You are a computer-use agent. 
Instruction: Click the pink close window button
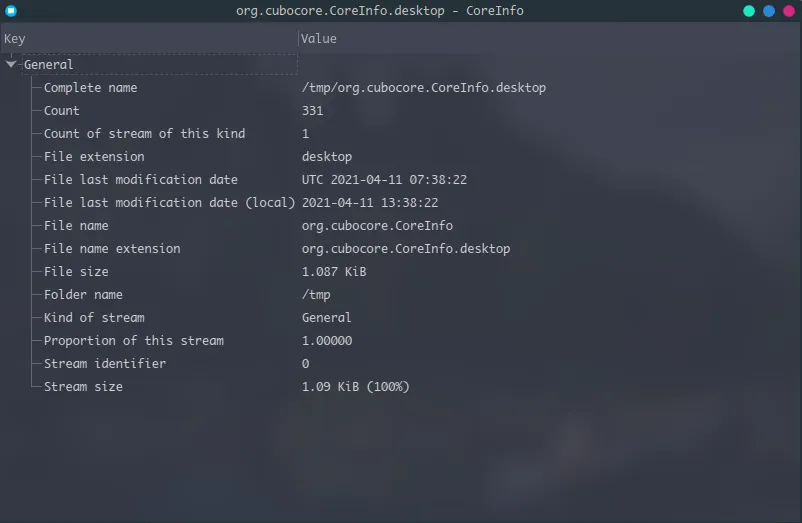click(x=789, y=11)
